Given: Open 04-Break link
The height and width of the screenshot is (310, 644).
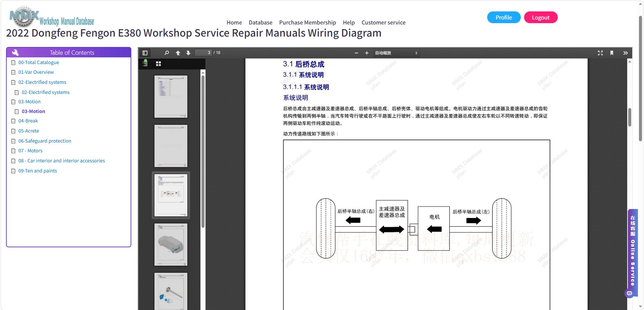Looking at the screenshot, I should click(28, 121).
